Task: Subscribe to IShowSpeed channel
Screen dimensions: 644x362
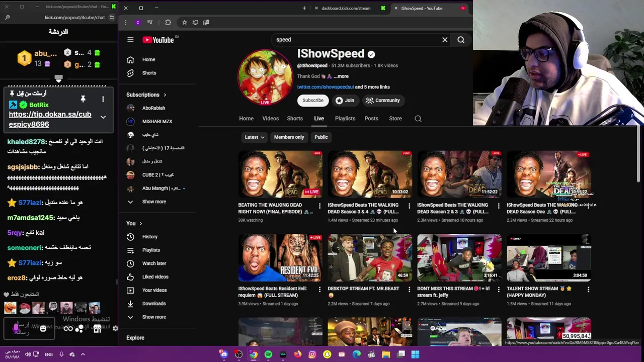Action: pos(313,101)
